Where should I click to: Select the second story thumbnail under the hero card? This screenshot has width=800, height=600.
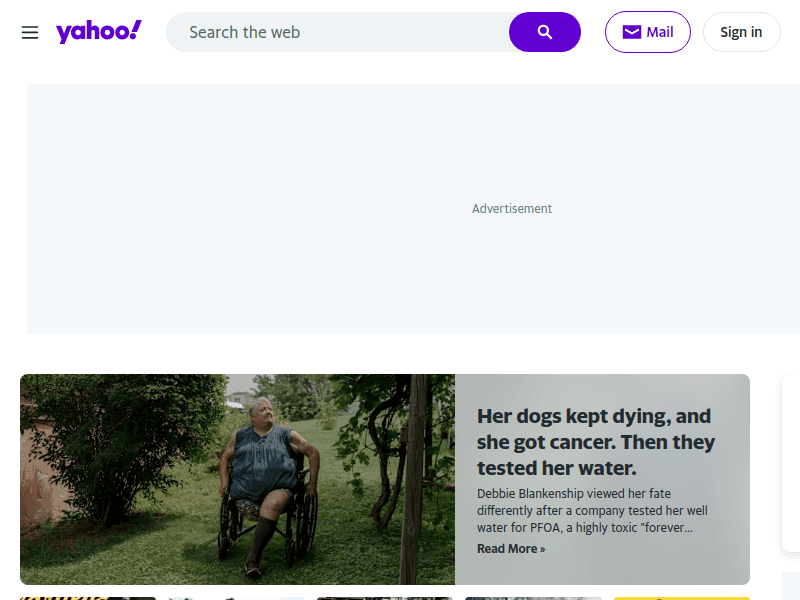coord(236,597)
